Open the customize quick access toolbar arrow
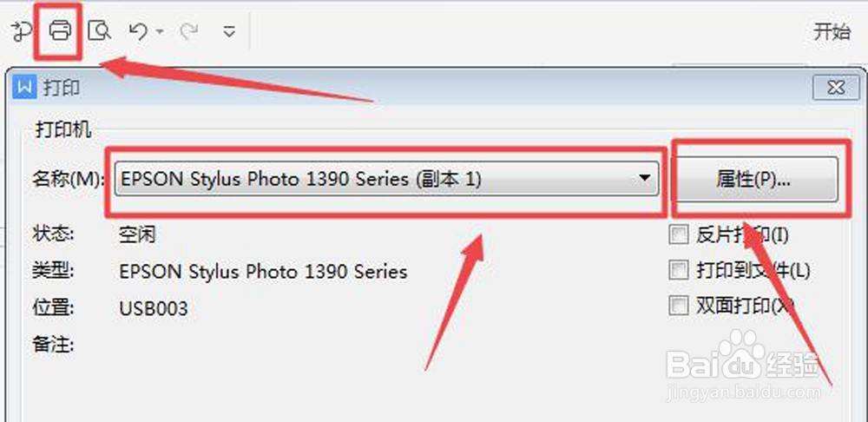868x422 pixels. coord(229,31)
